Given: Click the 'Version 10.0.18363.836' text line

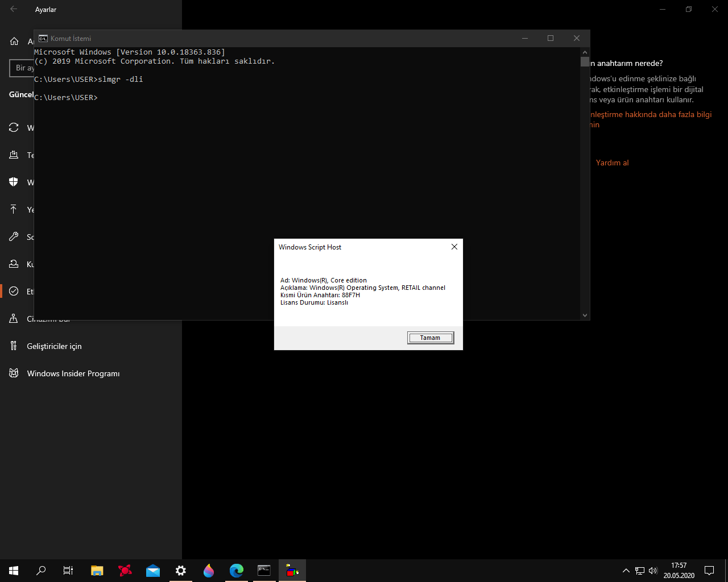Looking at the screenshot, I should click(x=130, y=52).
